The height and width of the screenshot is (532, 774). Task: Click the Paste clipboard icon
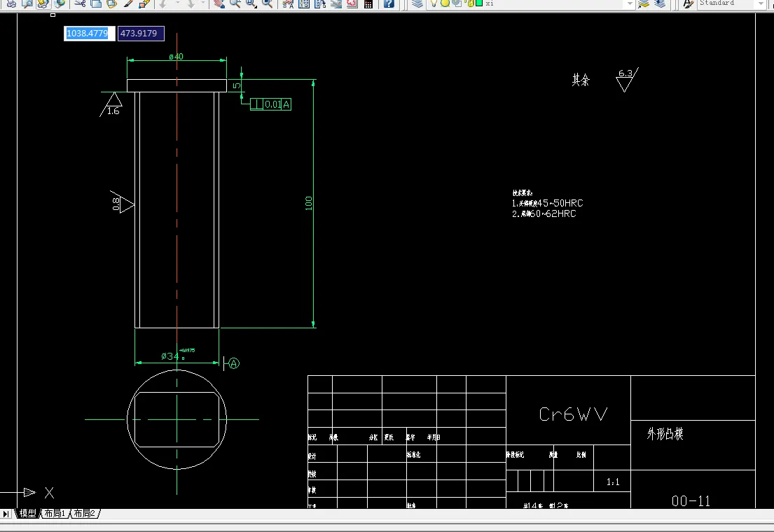[111, 3]
